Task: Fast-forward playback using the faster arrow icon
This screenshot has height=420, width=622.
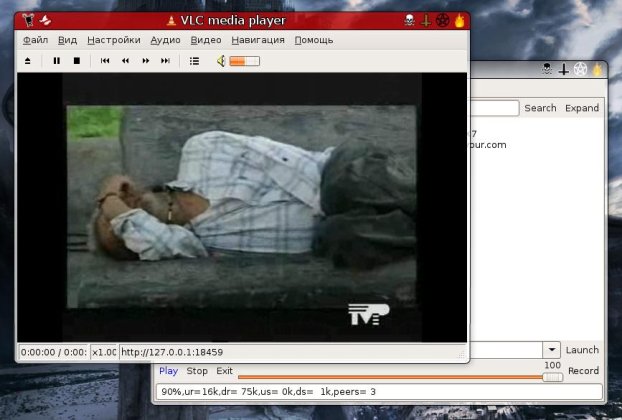Action: [x=146, y=61]
